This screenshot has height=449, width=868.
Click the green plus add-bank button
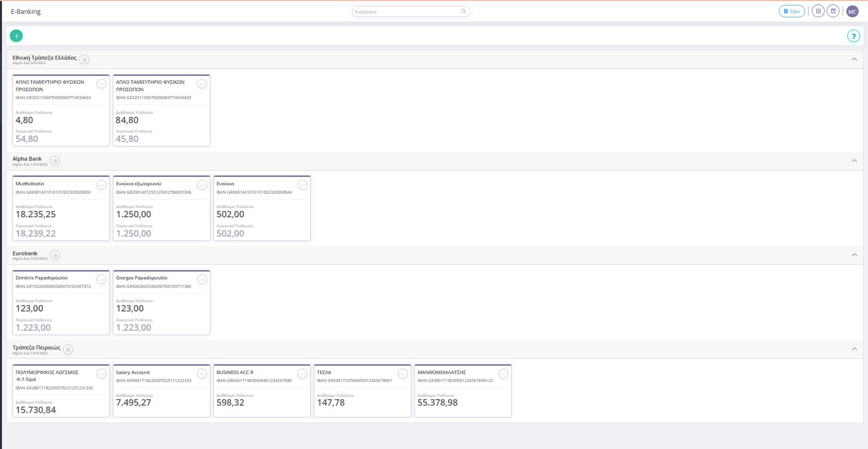pyautogui.click(x=16, y=36)
